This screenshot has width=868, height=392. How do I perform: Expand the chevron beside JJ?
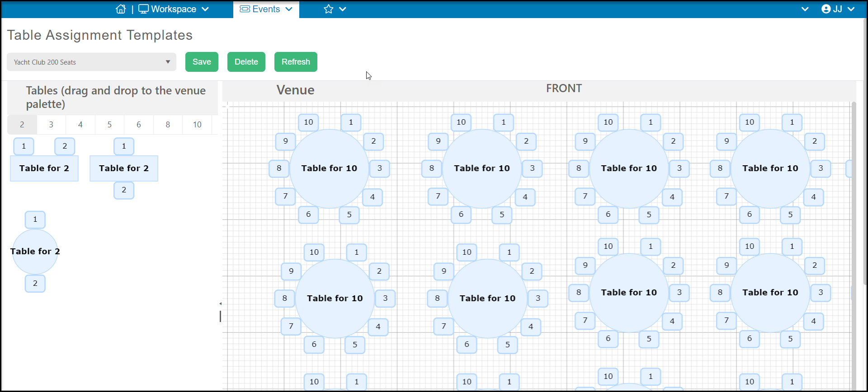click(x=851, y=9)
